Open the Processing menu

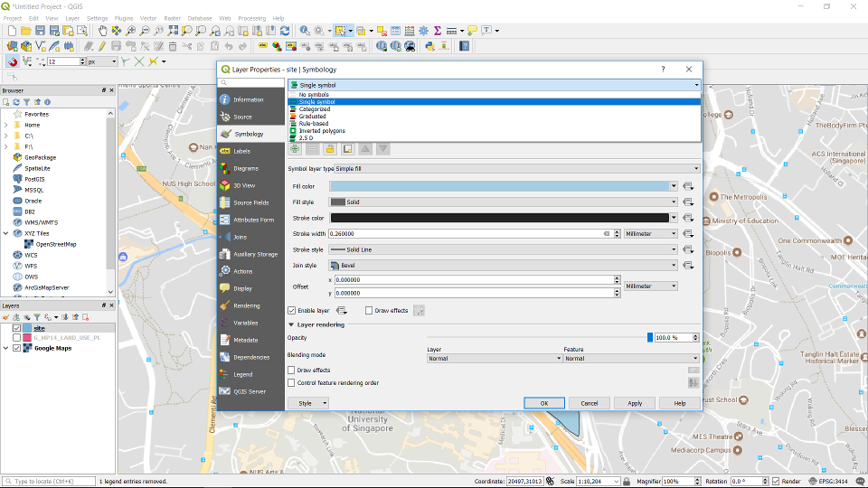(x=251, y=18)
